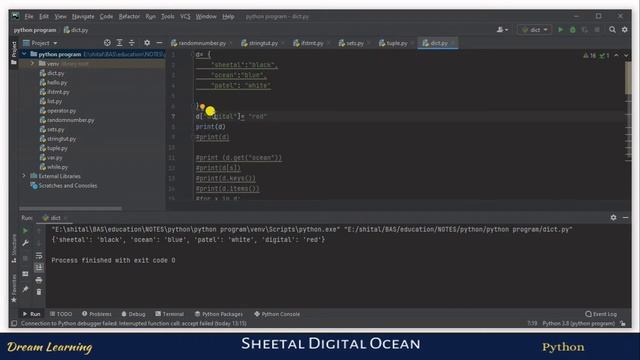Image resolution: width=640 pixels, height=360 pixels.
Task: Open the dict run configuration dropdown
Action: (535, 30)
